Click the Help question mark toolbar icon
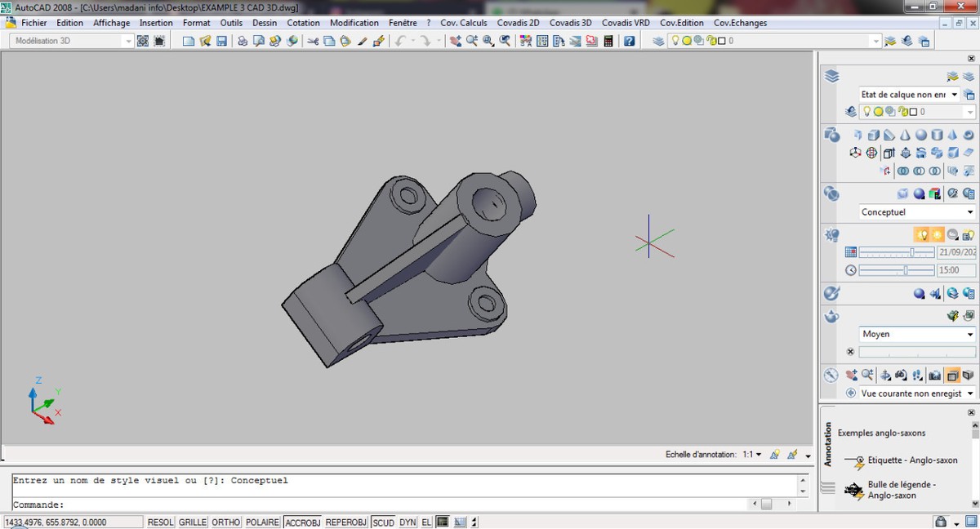The height and width of the screenshot is (529, 980). (x=629, y=41)
